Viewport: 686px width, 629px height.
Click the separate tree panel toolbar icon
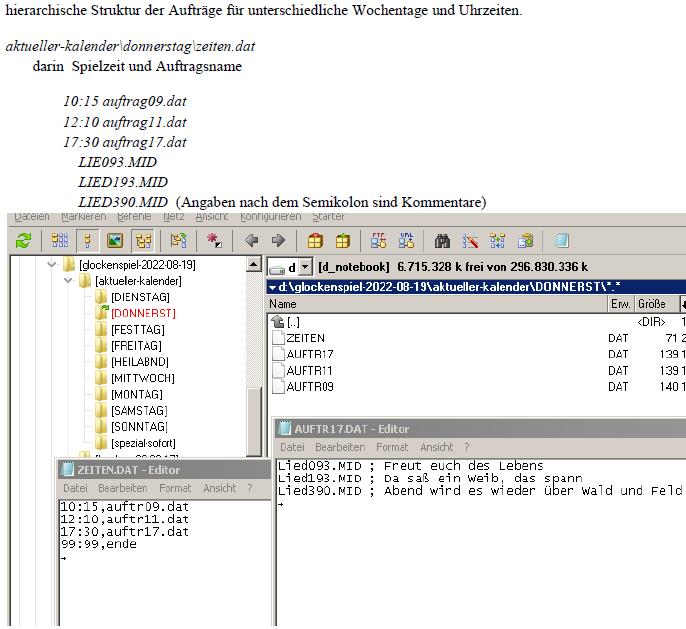[x=178, y=241]
